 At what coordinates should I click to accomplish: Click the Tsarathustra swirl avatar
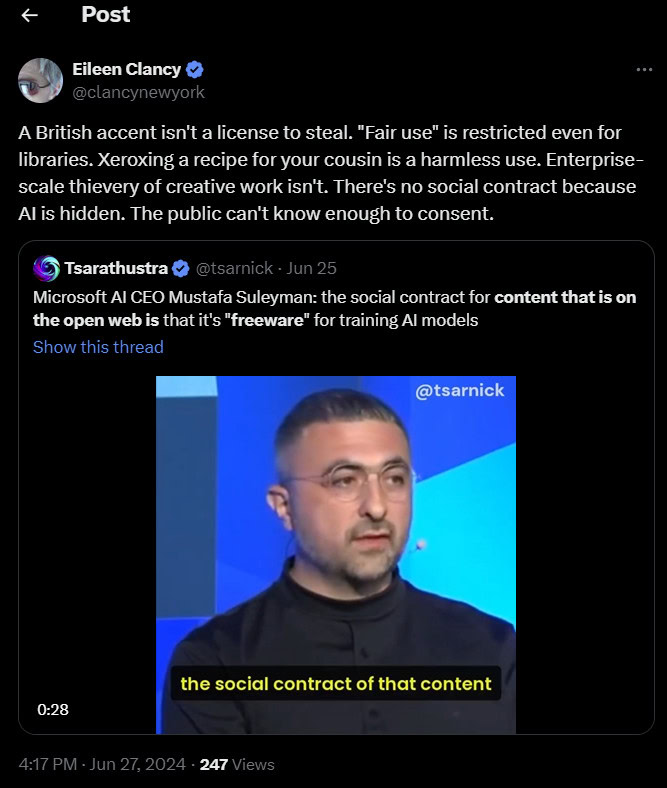click(46, 268)
